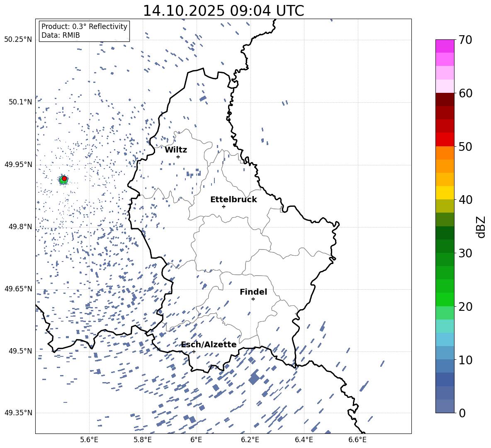
Task: Click the 49.95°N latitude label
Action: [18, 164]
